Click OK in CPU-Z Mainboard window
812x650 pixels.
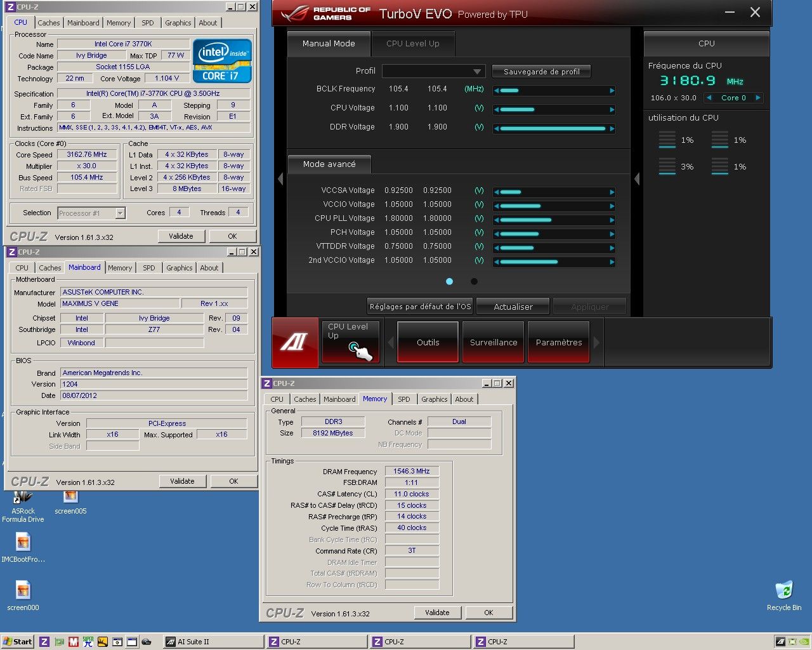[x=233, y=481]
